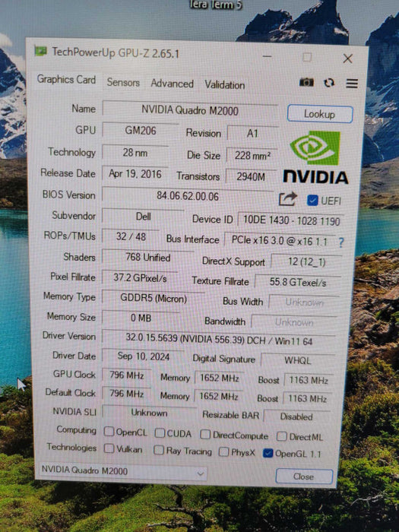Image resolution: width=399 pixels, height=532 pixels.
Task: Click the ROPs/TMUs value 32 / 48
Action: [x=131, y=236]
